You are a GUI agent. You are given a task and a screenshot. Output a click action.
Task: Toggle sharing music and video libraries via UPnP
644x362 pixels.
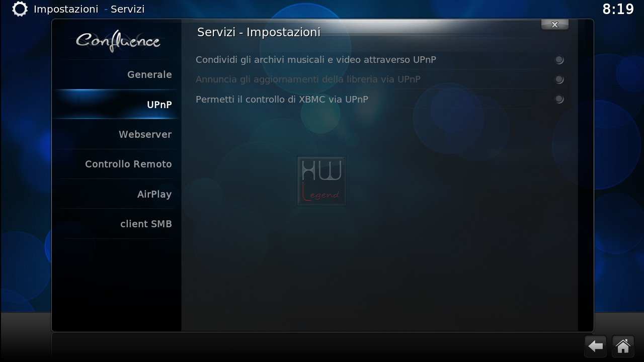(559, 60)
